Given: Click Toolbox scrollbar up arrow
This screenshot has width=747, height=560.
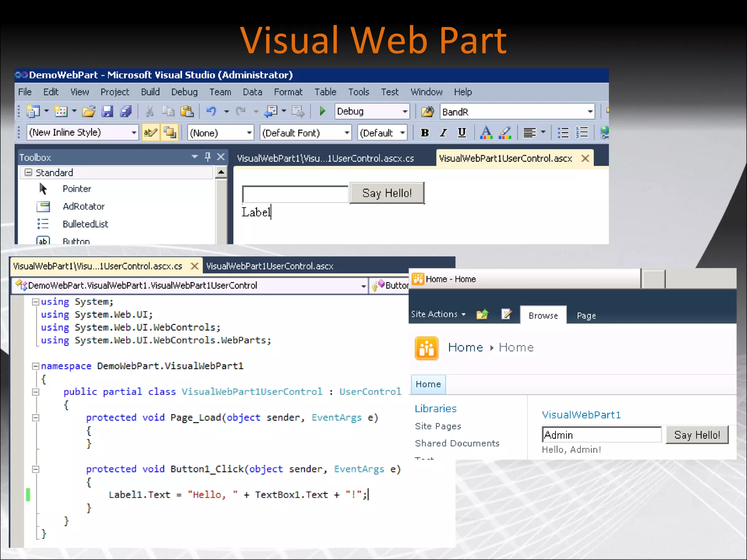Looking at the screenshot, I should [221, 172].
